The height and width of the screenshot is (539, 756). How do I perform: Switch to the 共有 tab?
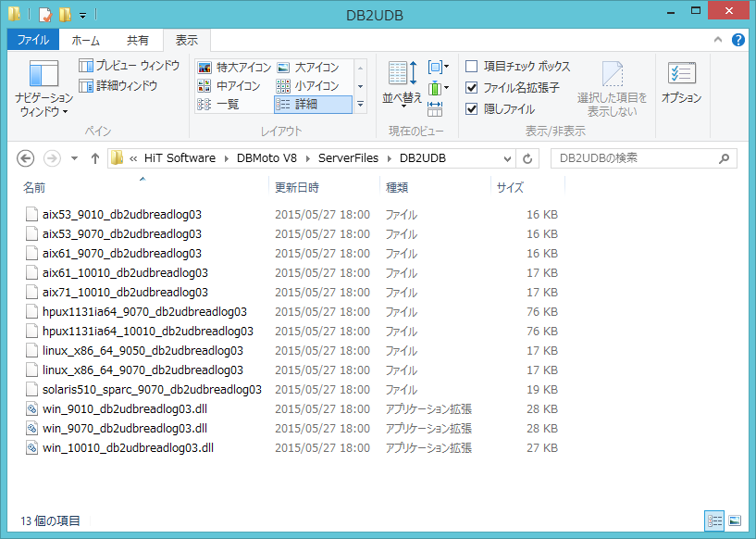pyautogui.click(x=137, y=41)
